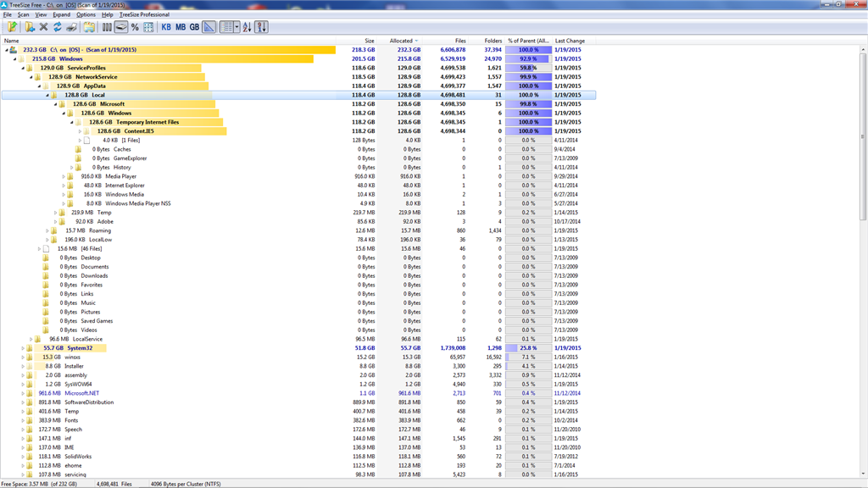
Task: Click the 25.8 % bar for System32
Action: tap(529, 348)
